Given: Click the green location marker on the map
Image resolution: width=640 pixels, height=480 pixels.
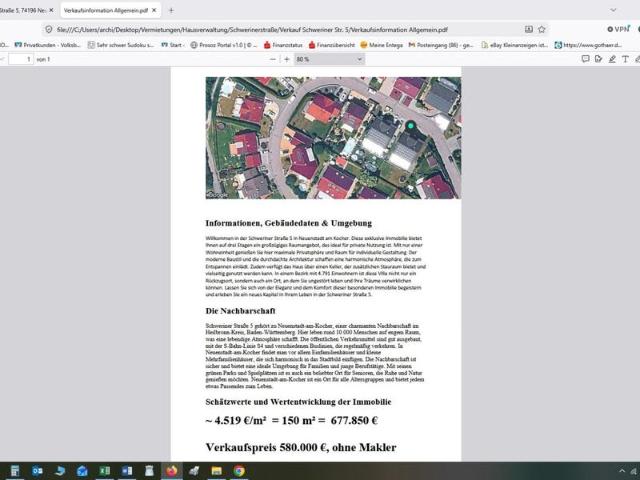Looking at the screenshot, I should coord(411,125).
